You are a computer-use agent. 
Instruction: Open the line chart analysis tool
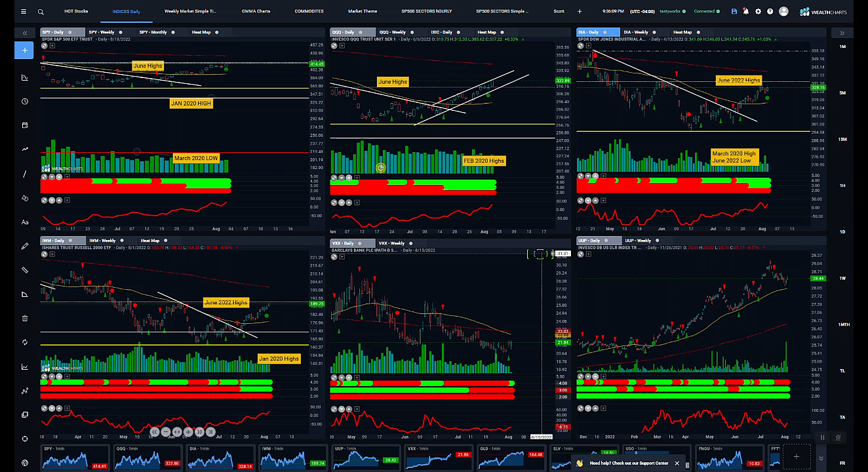[x=25, y=366]
